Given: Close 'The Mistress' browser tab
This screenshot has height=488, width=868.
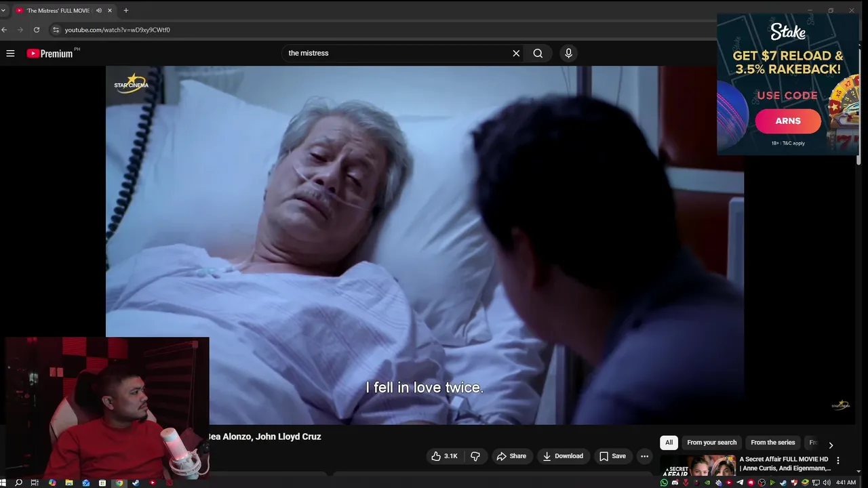Looking at the screenshot, I should point(110,10).
